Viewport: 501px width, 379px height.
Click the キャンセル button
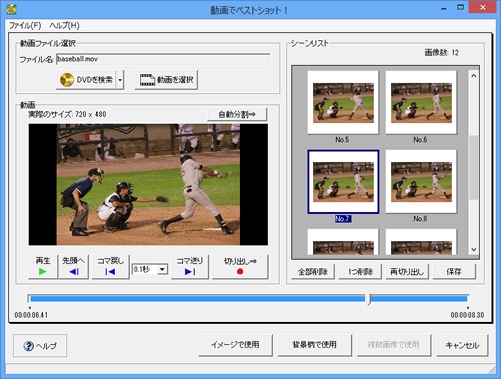pos(462,345)
